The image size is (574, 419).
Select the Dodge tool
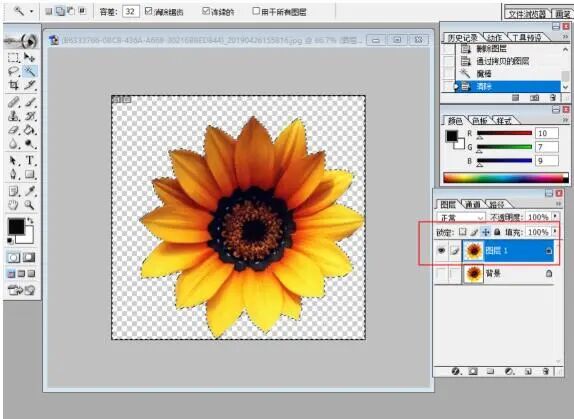[x=29, y=144]
